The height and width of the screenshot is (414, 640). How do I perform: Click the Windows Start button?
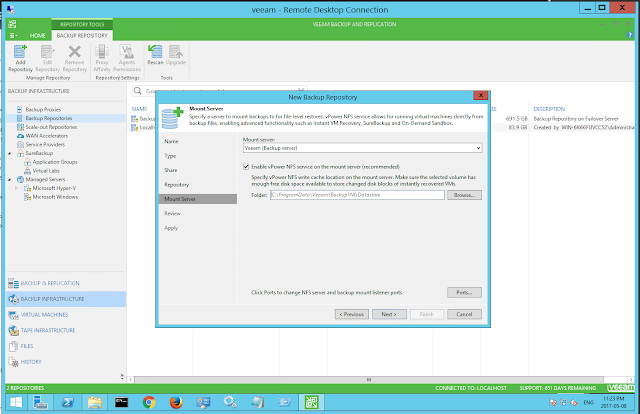point(16,403)
